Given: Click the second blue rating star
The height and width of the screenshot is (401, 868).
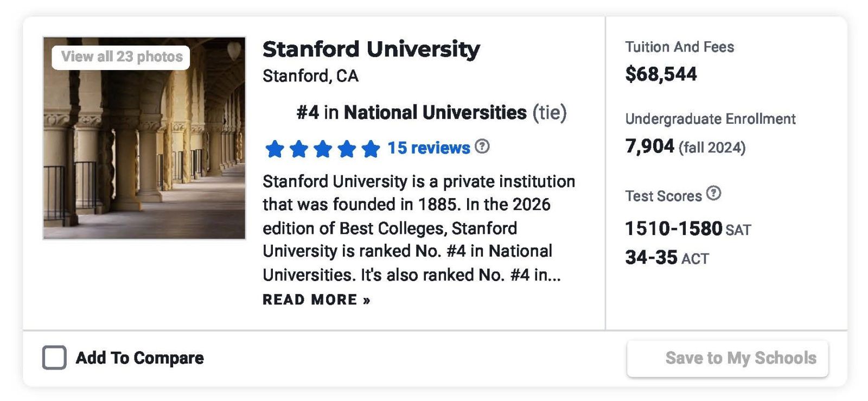Looking at the screenshot, I should click(x=299, y=149).
